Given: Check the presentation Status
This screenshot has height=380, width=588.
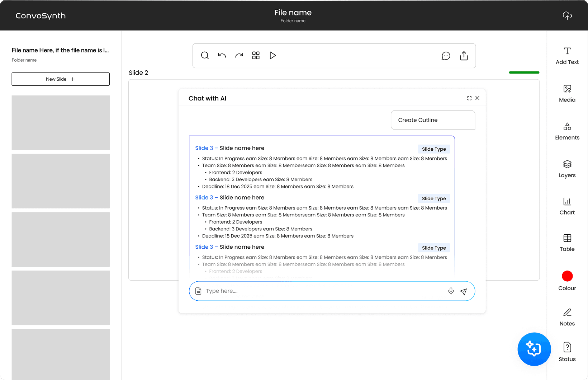Looking at the screenshot, I should [567, 352].
